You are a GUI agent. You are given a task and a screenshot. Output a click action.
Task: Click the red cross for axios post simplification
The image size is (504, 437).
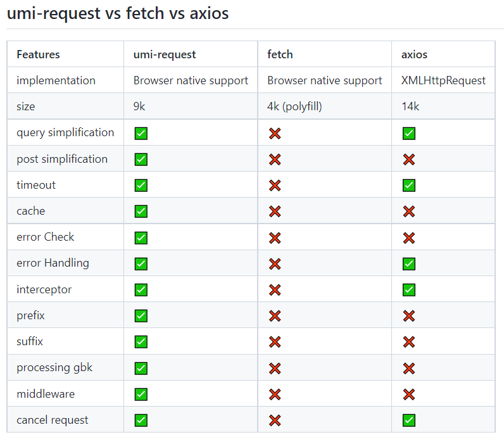click(409, 159)
